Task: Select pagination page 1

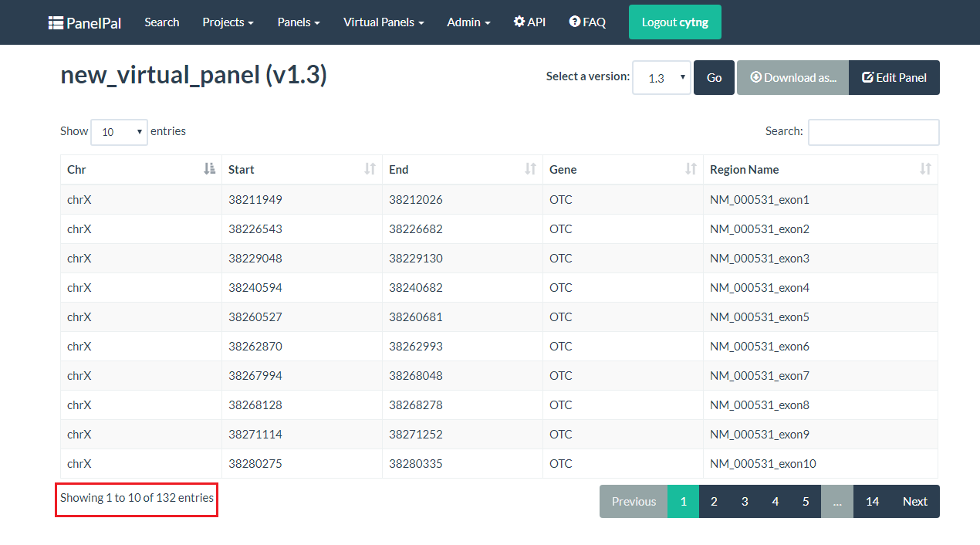Action: 683,502
